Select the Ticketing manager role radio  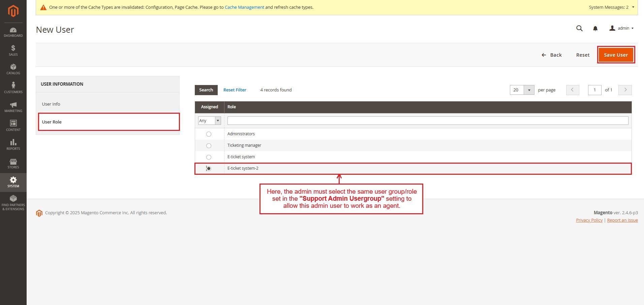point(209,146)
